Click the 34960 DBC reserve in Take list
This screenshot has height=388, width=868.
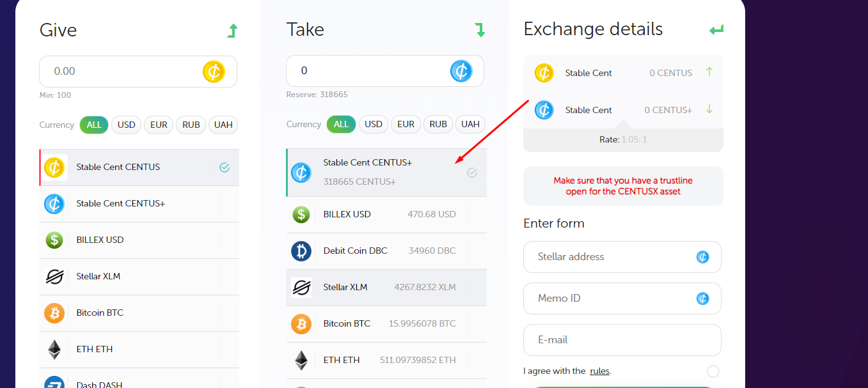click(x=432, y=251)
